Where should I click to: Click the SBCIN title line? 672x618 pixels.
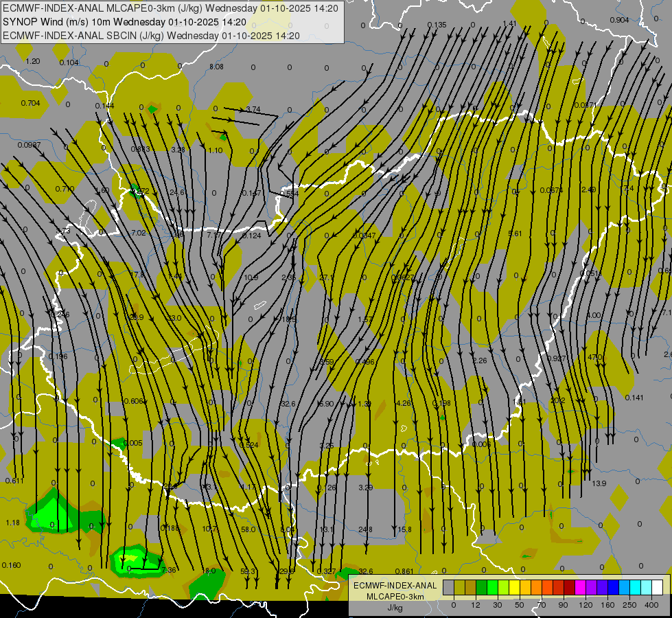[x=151, y=36]
